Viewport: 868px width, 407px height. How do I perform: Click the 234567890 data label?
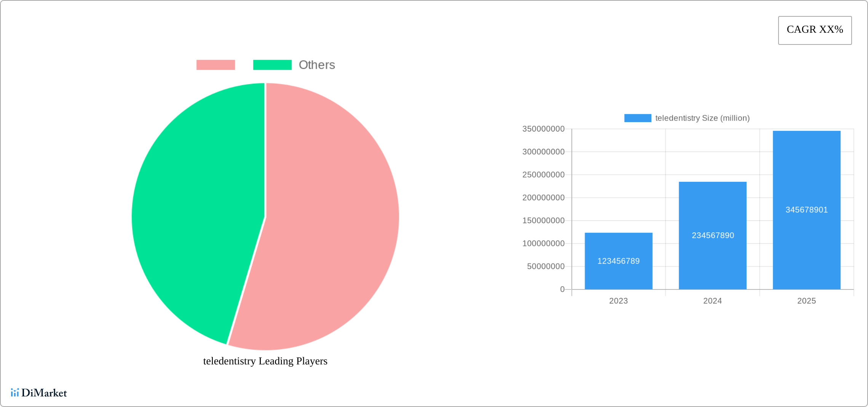pyautogui.click(x=713, y=235)
